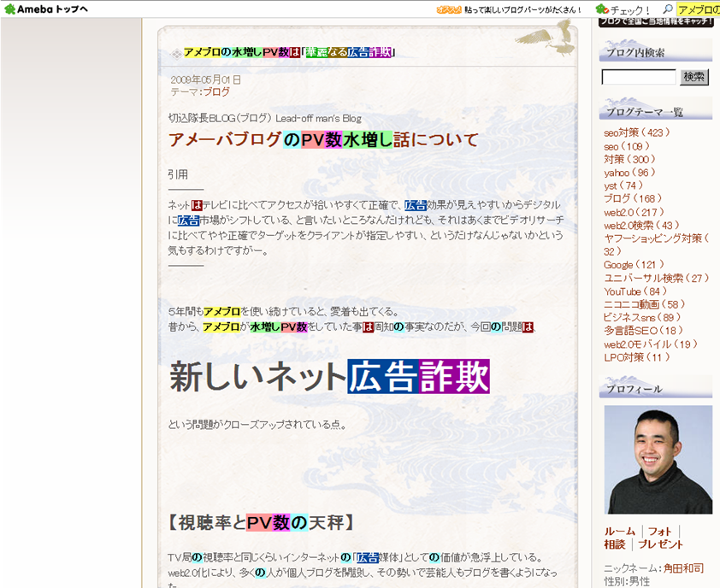Image resolution: width=720 pixels, height=588 pixels.
Task: Open the seo対策 (423) theme link
Action: pos(636,132)
